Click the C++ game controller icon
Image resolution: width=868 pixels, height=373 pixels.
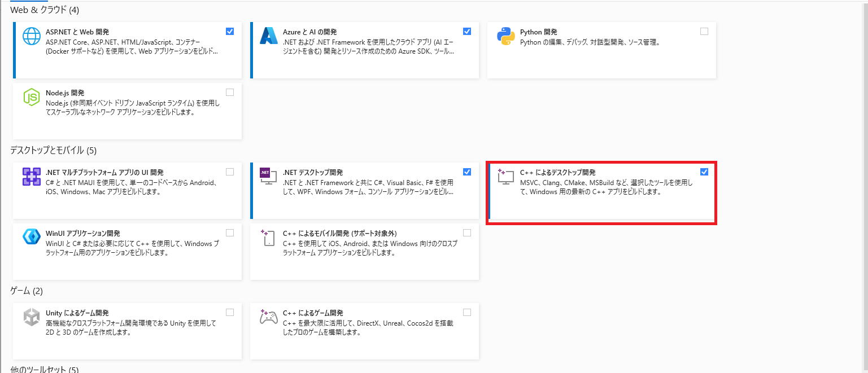point(268,317)
